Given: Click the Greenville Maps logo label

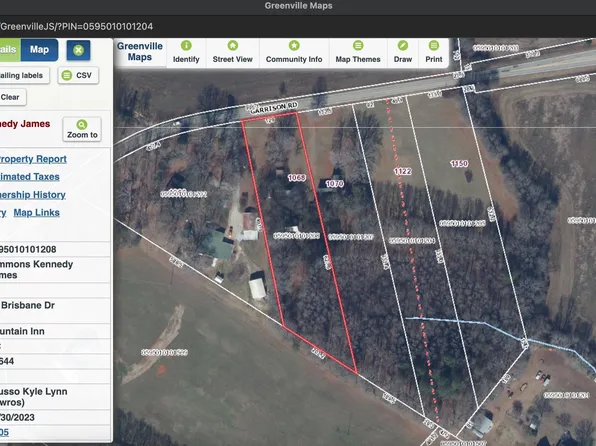Looking at the screenshot, I should (x=140, y=52).
